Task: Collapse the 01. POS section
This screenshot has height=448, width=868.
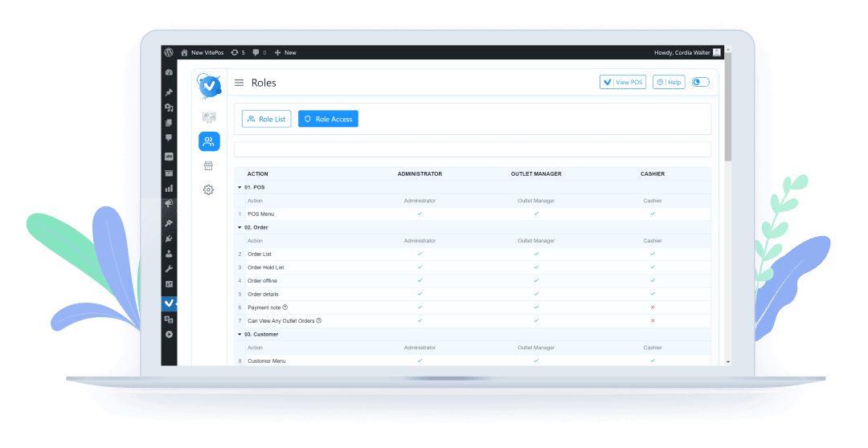Action: click(x=240, y=187)
